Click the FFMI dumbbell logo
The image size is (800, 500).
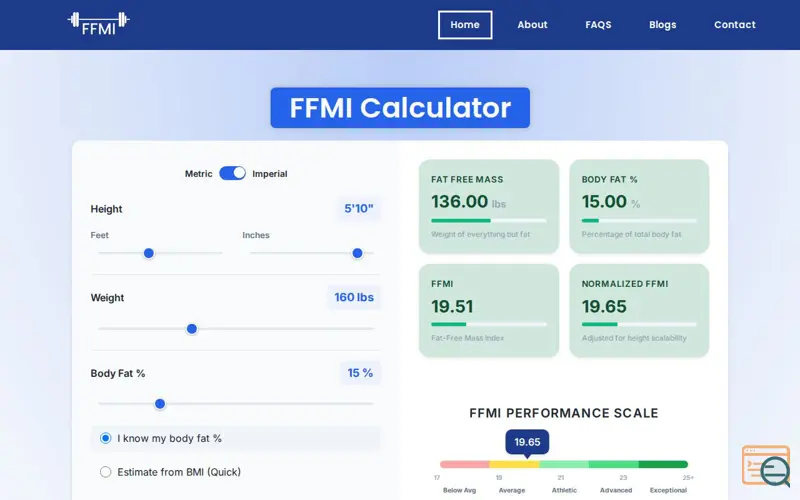pos(98,24)
